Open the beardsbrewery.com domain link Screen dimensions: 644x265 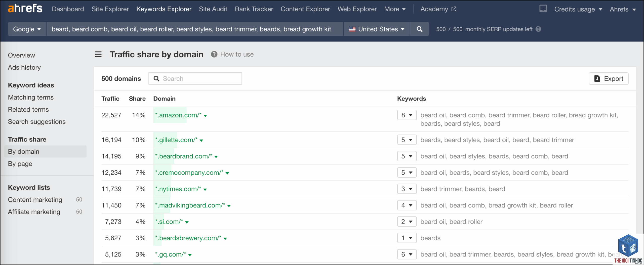188,238
